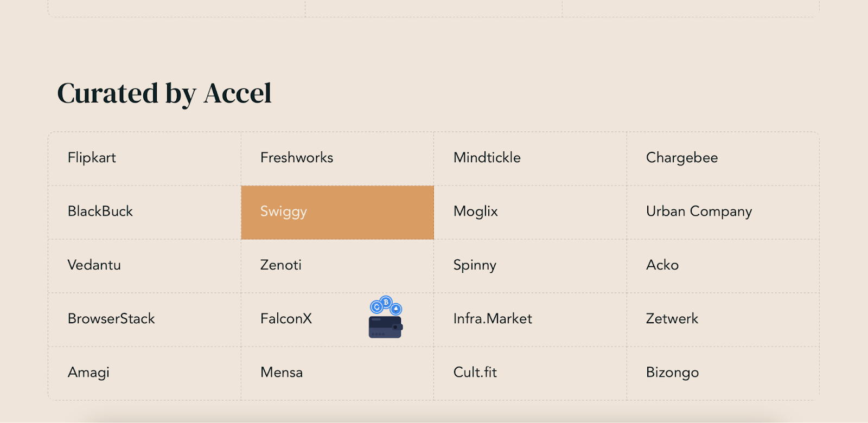Click the Chargebee listing
Screen dimensions: 868x423
(723, 158)
